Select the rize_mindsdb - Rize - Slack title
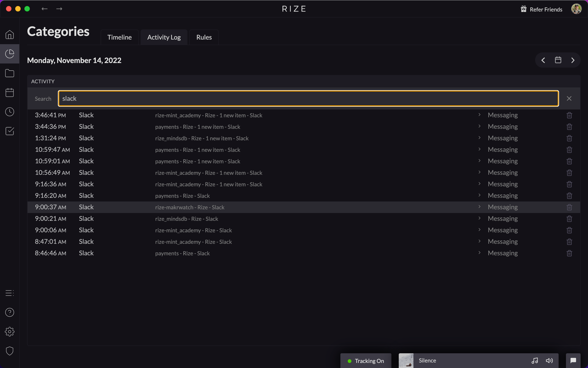Screen dimensions: 588x368 pyautogui.click(x=187, y=219)
